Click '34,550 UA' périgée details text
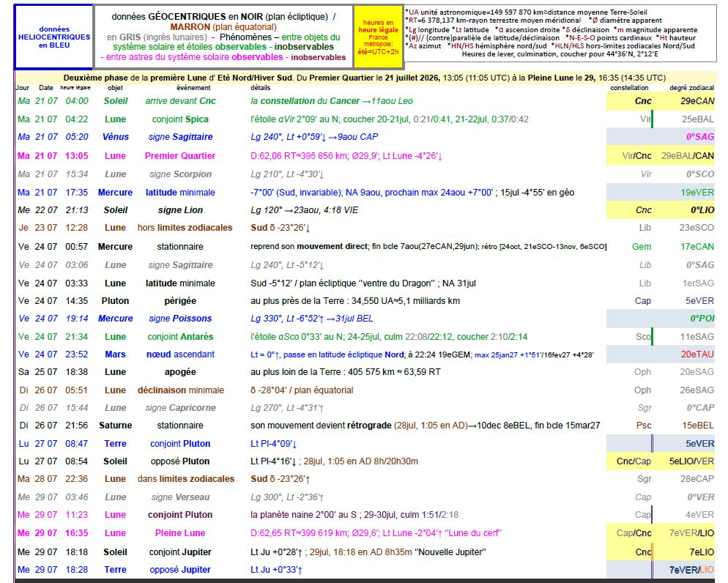The height and width of the screenshot is (583, 728). point(372,301)
